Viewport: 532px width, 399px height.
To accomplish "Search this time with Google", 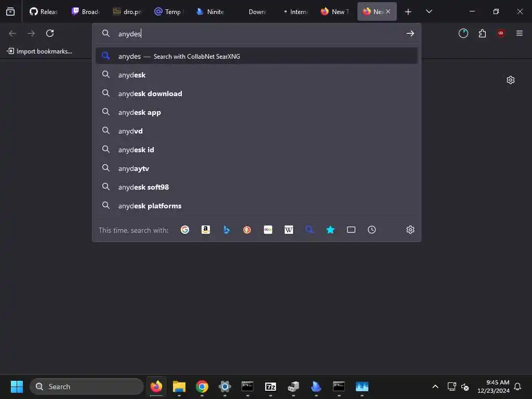I will click(x=185, y=230).
